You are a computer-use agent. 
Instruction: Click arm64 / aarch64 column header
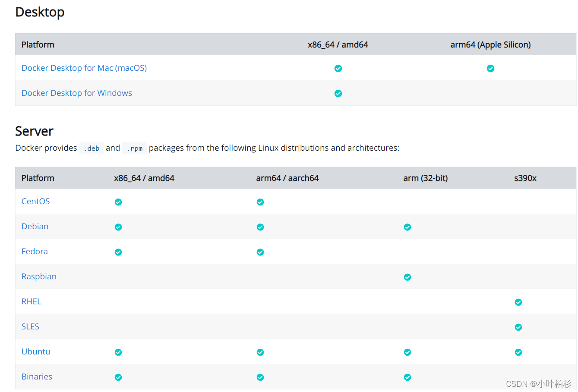click(287, 178)
